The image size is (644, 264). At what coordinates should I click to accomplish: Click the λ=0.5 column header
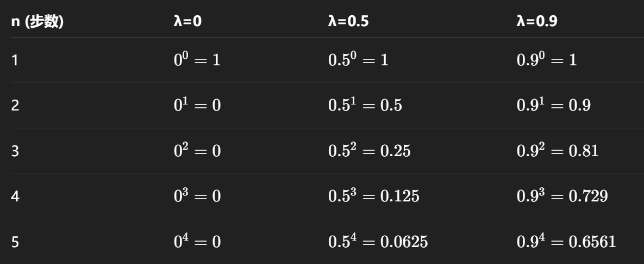point(348,21)
